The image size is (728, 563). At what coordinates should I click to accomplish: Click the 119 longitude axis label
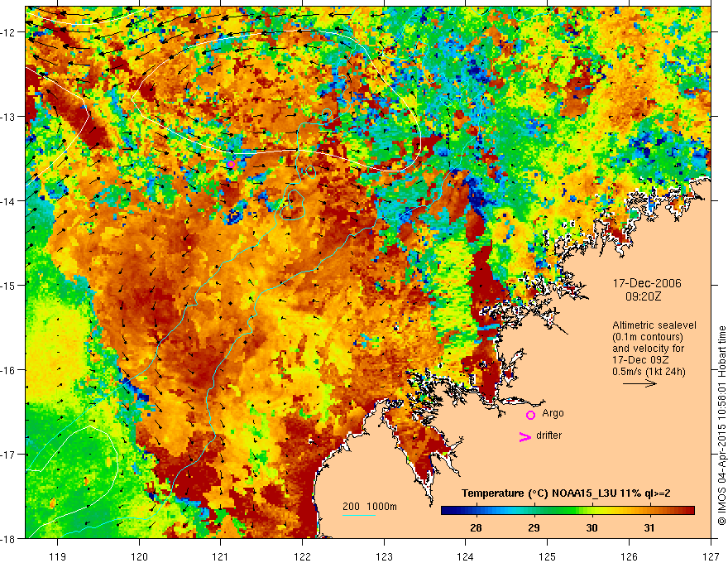coord(58,556)
